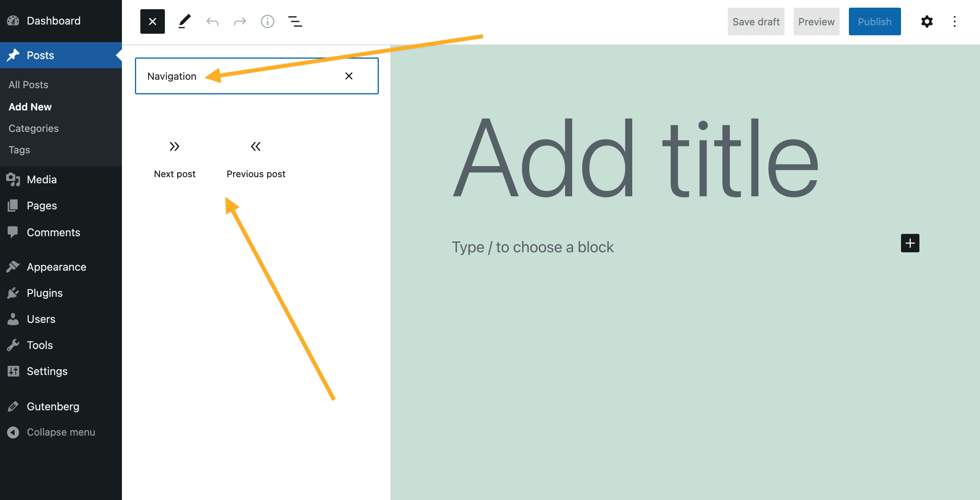Viewport: 980px width, 500px height.
Task: Open the post Preview dropdown
Action: click(x=816, y=21)
